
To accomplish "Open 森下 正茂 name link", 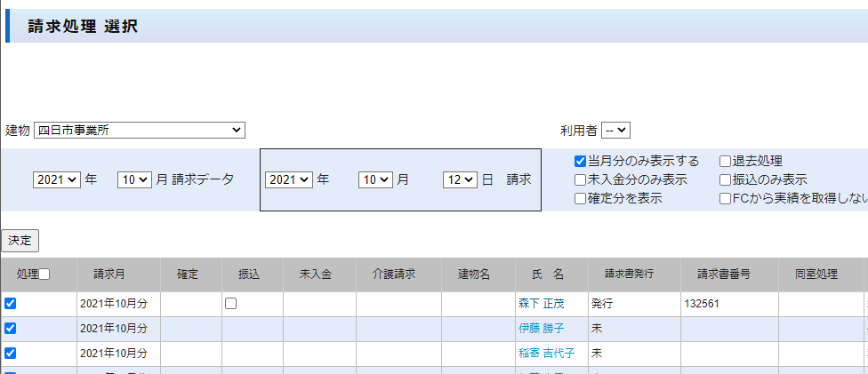I will 541,304.
